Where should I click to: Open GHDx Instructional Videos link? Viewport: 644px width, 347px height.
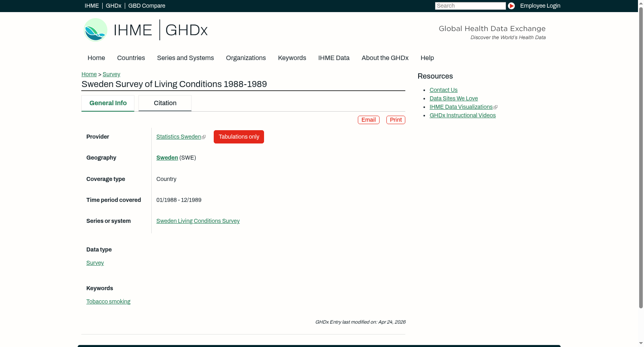pos(462,116)
